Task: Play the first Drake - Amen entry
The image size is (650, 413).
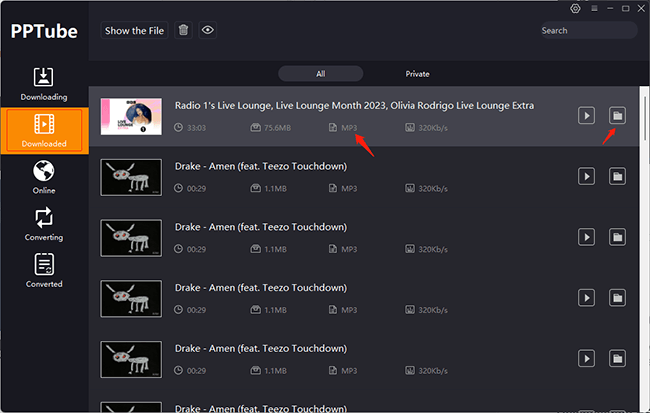Action: (586, 176)
